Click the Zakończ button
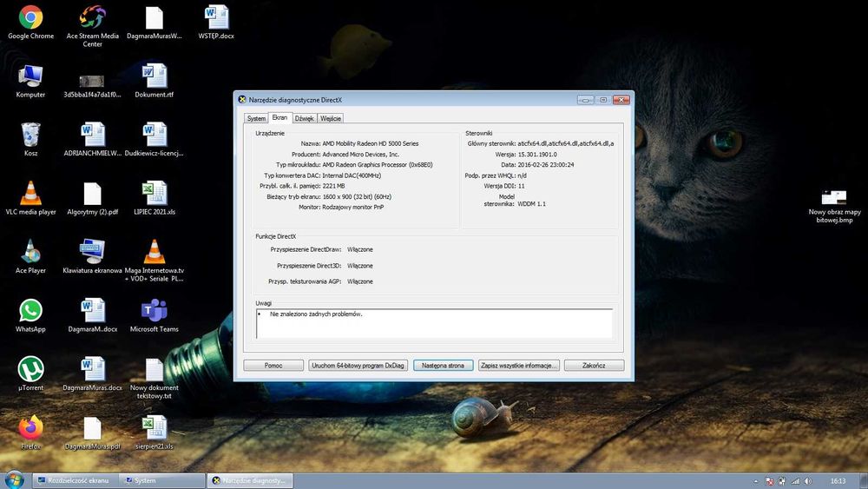The width and height of the screenshot is (868, 489). click(x=594, y=366)
